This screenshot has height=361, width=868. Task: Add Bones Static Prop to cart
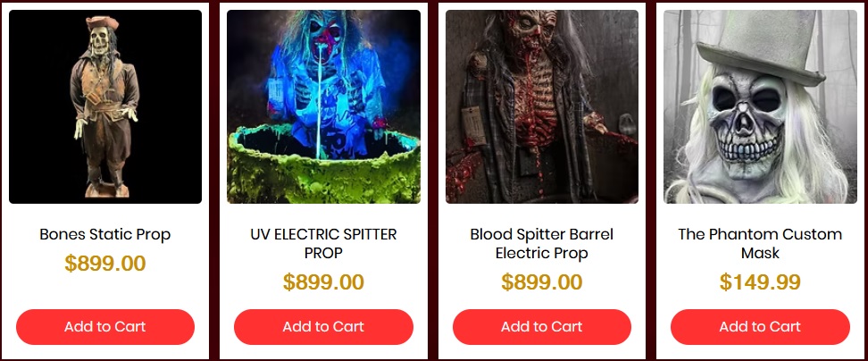coord(105,327)
